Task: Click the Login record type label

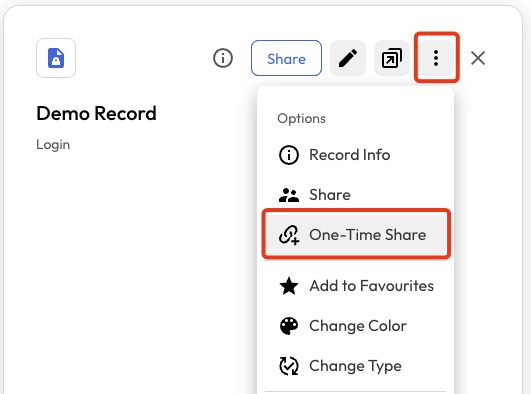Action: point(53,145)
